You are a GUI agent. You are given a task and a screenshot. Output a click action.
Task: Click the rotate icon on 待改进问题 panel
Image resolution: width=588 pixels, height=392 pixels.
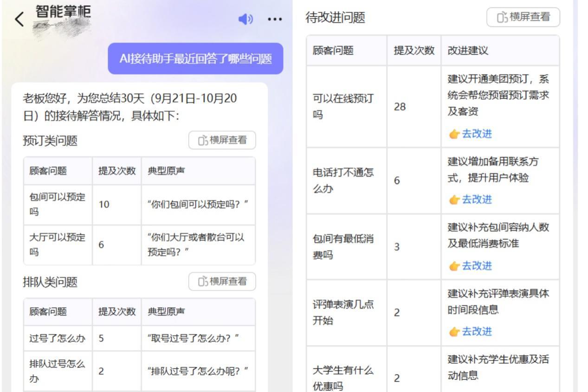coord(502,17)
